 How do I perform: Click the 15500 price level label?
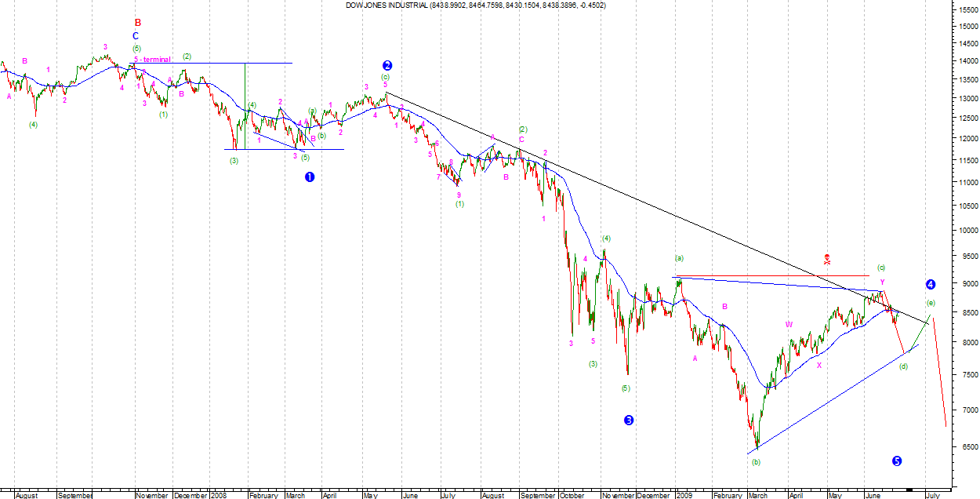[963, 9]
